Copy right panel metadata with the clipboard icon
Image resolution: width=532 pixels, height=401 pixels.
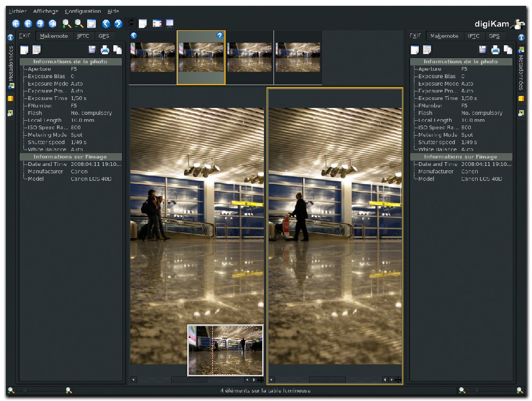(x=509, y=49)
